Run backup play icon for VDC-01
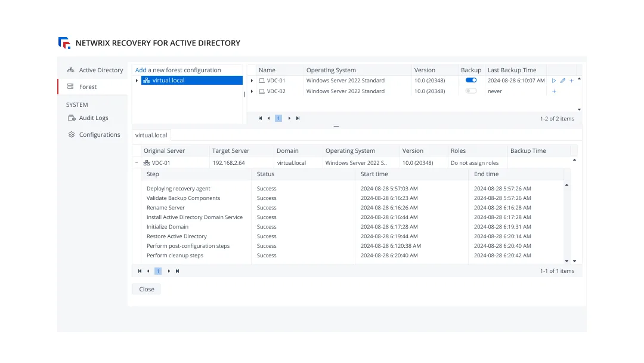This screenshot has width=644, height=363. [x=553, y=81]
